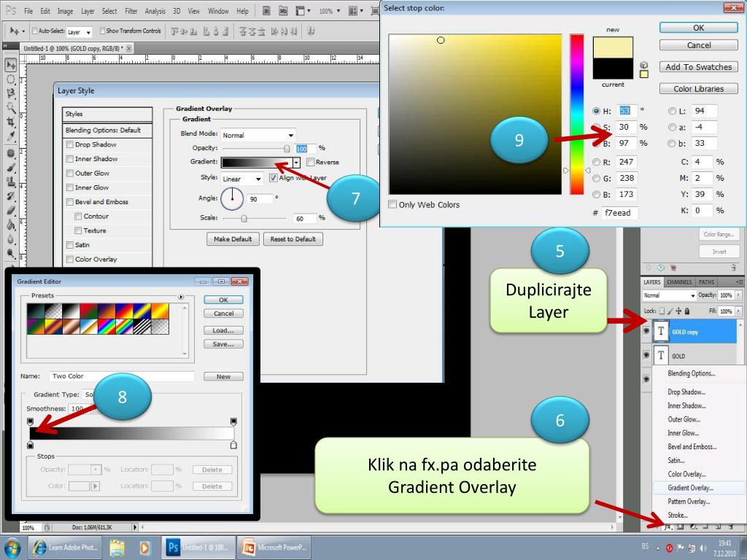Select the Brush tool
This screenshot has height=560, width=747.
click(x=10, y=167)
